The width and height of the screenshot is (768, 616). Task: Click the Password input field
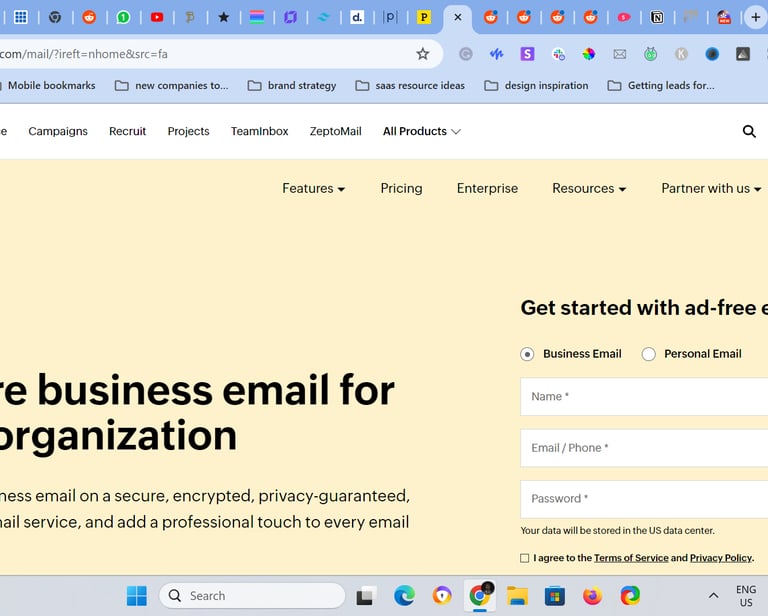tap(644, 499)
